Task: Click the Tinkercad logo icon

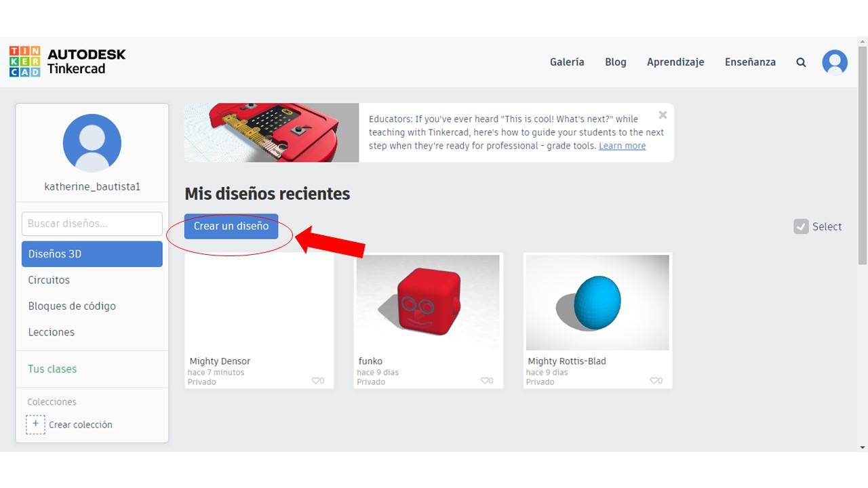Action: tap(24, 62)
